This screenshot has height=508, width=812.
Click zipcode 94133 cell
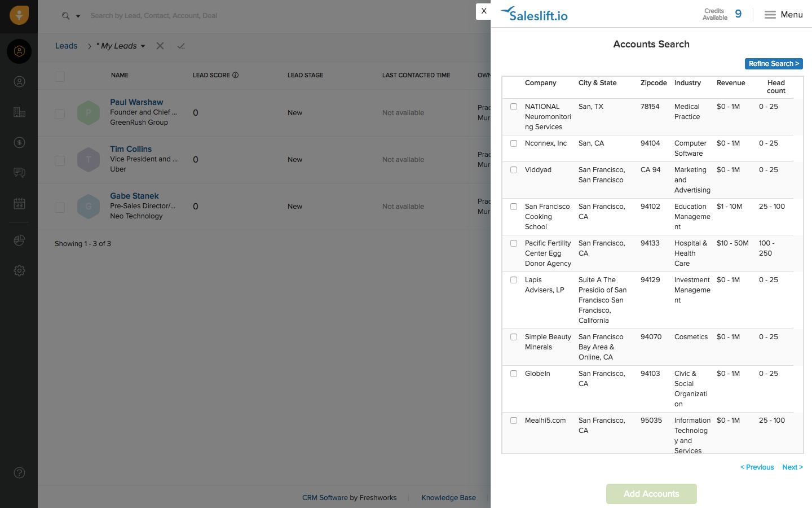tap(650, 243)
